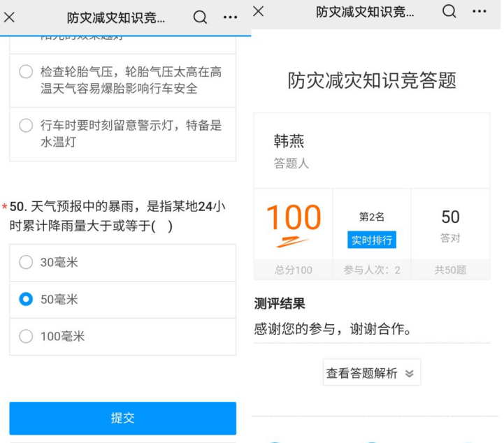Open 实时排行 ranking button
504x443 pixels.
(372, 240)
